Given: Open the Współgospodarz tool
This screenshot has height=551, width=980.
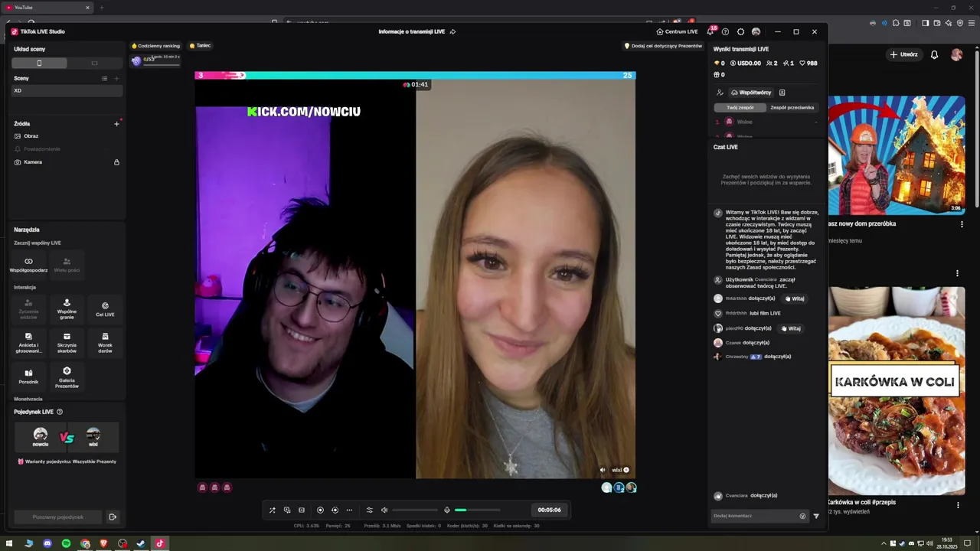Looking at the screenshot, I should pos(28,265).
